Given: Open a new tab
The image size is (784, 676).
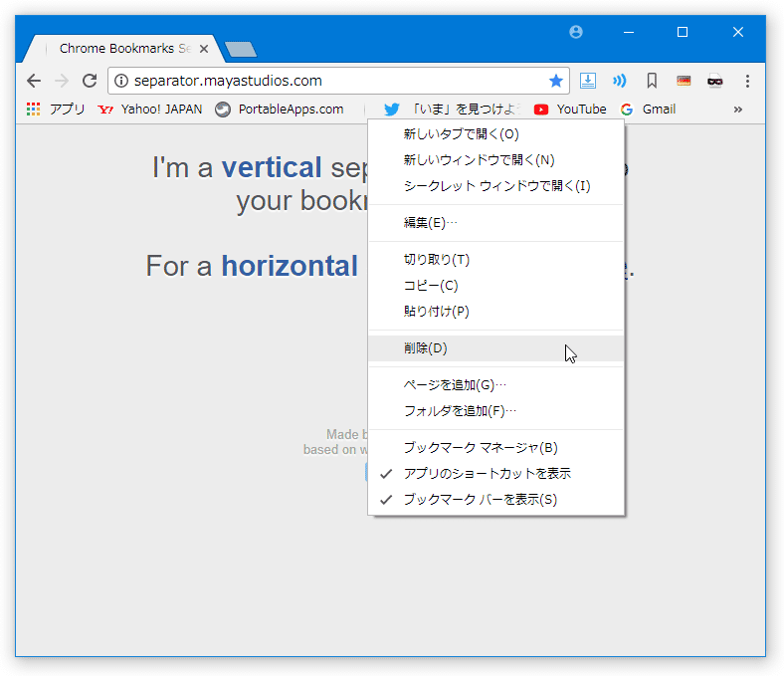Looking at the screenshot, I should pos(241,49).
